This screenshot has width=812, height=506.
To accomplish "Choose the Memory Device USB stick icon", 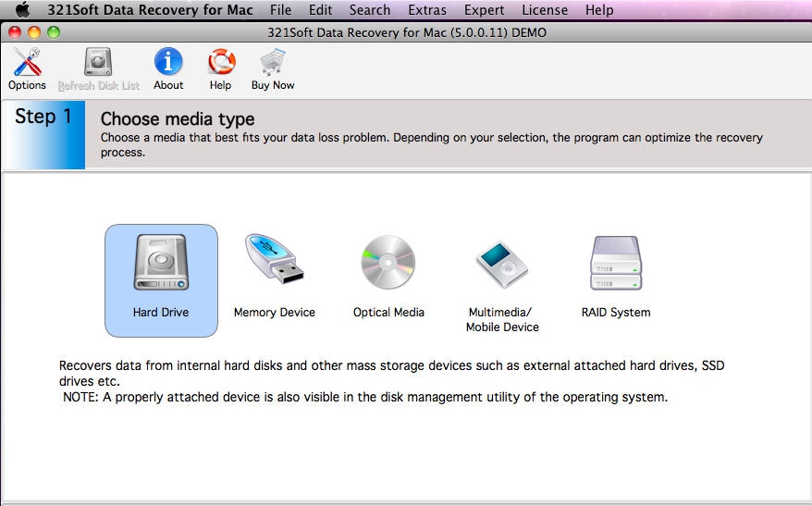I will (x=275, y=259).
